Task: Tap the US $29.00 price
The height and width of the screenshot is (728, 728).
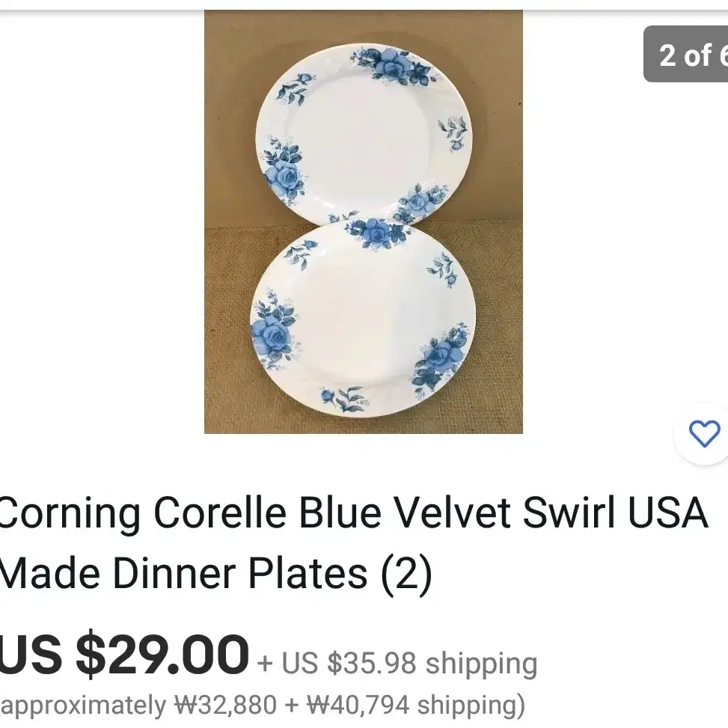Action: [124, 655]
